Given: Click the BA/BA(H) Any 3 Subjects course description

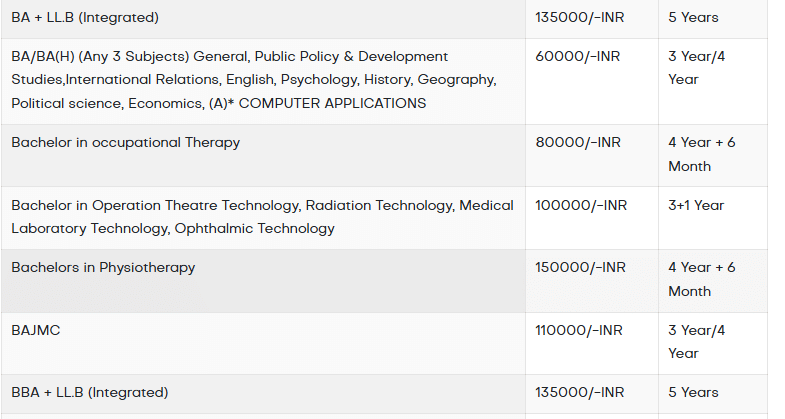Looking at the screenshot, I should [253, 80].
